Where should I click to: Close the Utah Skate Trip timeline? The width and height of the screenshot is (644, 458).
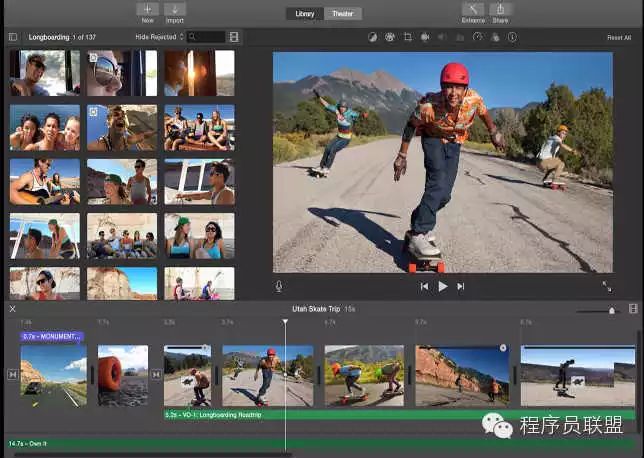pos(12,309)
